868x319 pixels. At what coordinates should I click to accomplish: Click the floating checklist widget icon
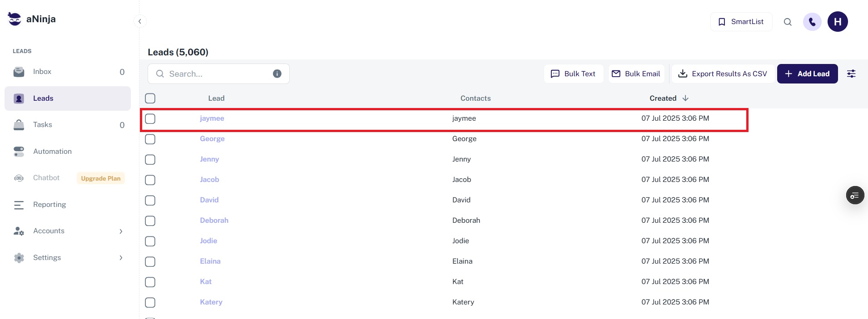click(855, 196)
